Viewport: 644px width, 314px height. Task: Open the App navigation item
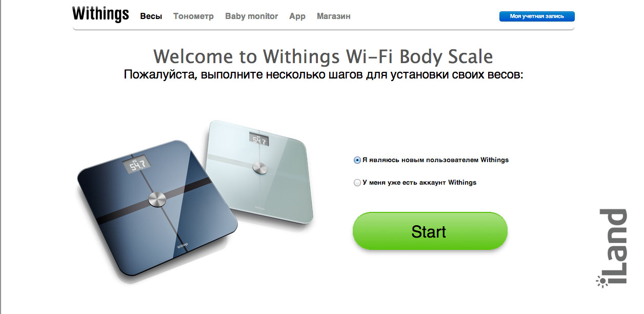297,16
